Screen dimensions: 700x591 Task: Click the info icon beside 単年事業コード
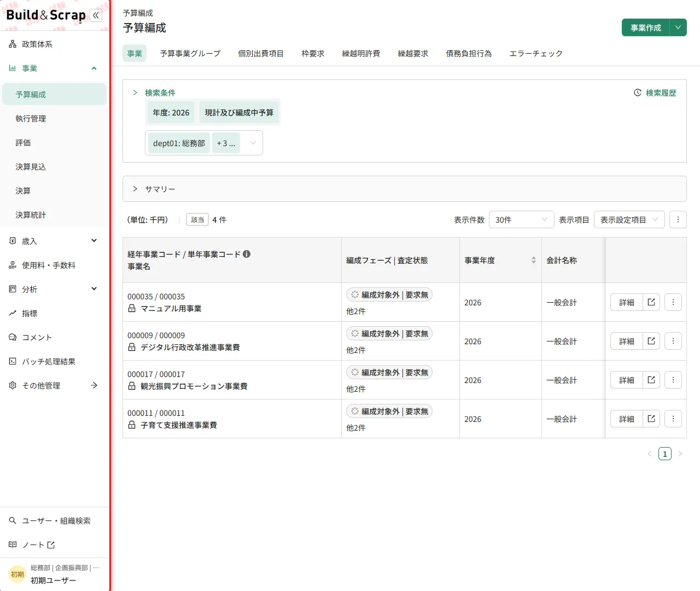(247, 254)
